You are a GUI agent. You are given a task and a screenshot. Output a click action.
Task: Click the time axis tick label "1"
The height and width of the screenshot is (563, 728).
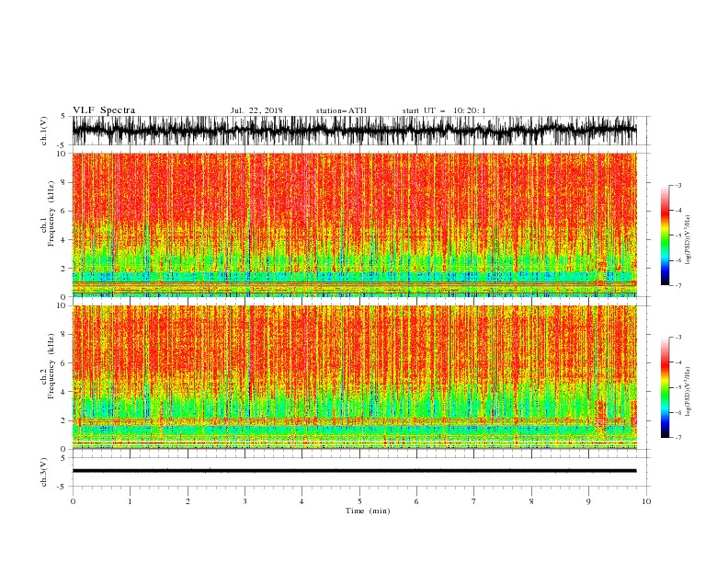(x=130, y=501)
